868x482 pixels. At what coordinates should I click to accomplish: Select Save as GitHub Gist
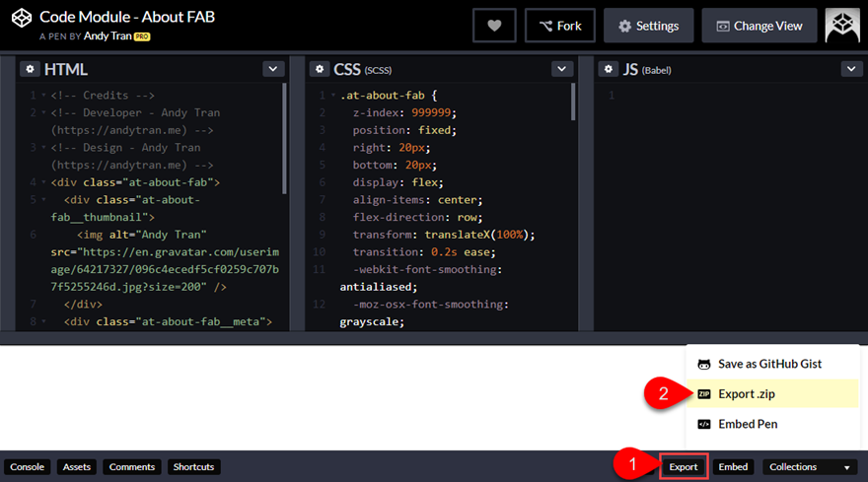(x=769, y=364)
